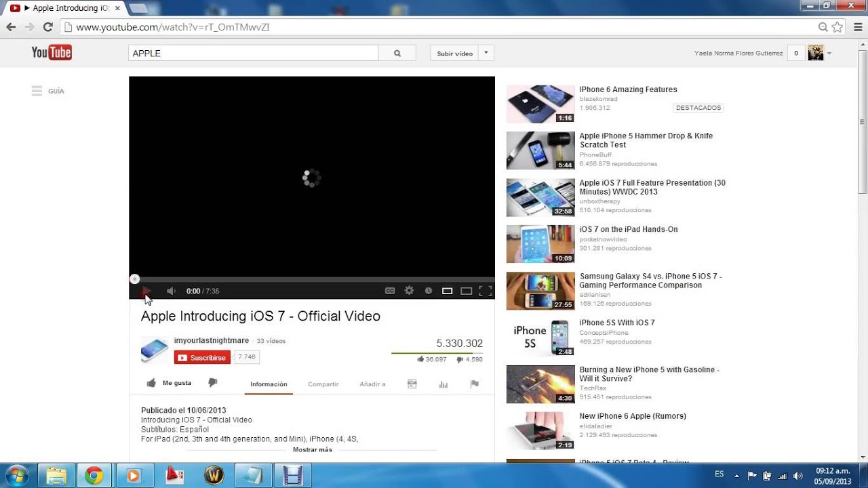The height and width of the screenshot is (488, 868).
Task: Open the World of Warcraft taskbar icon
Action: pyautogui.click(x=214, y=475)
